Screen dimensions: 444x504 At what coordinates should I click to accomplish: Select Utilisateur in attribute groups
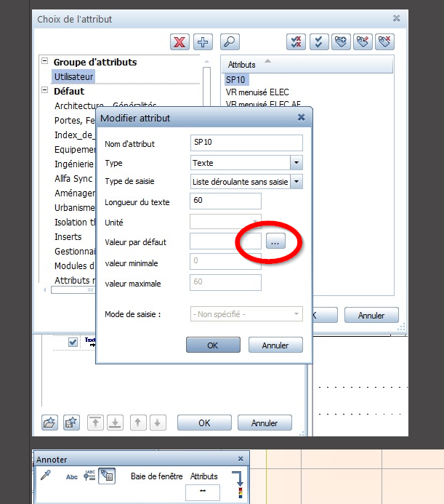[x=73, y=77]
